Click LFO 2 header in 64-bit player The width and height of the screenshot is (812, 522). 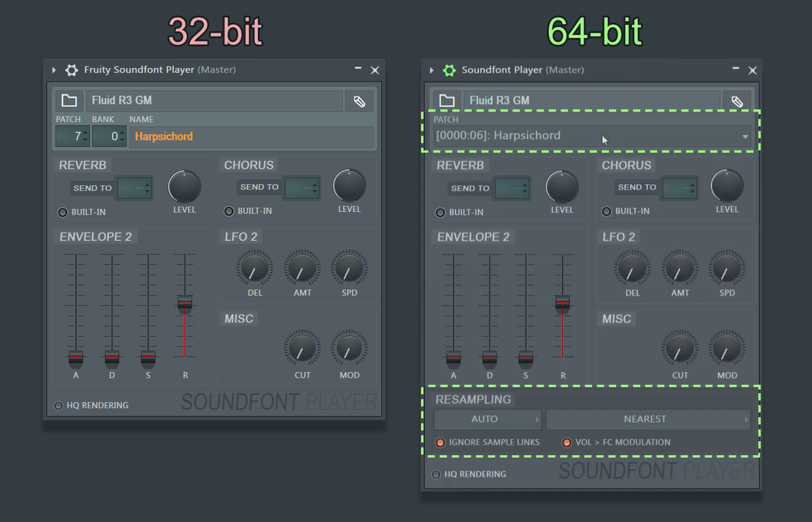click(x=619, y=237)
